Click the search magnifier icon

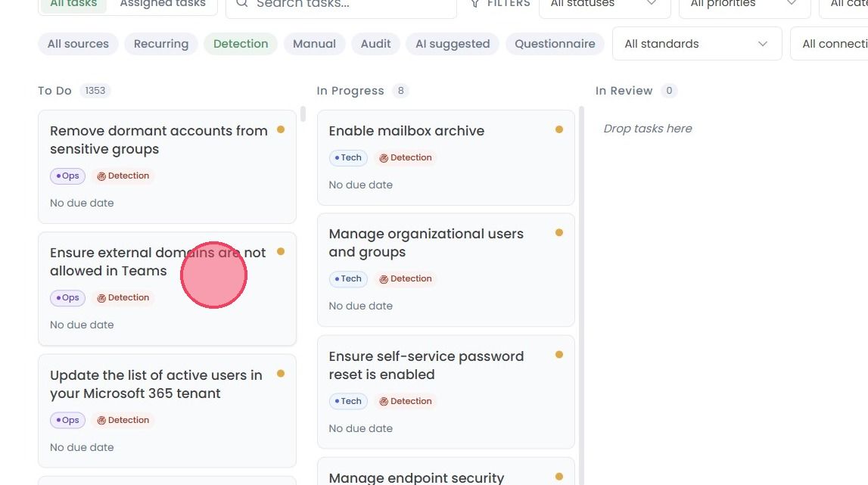242,3
